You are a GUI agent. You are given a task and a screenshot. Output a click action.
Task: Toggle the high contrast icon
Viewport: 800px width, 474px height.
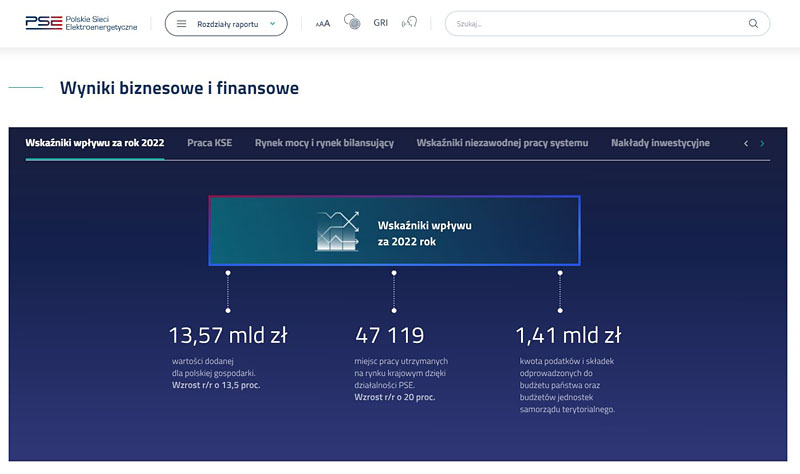(x=352, y=22)
